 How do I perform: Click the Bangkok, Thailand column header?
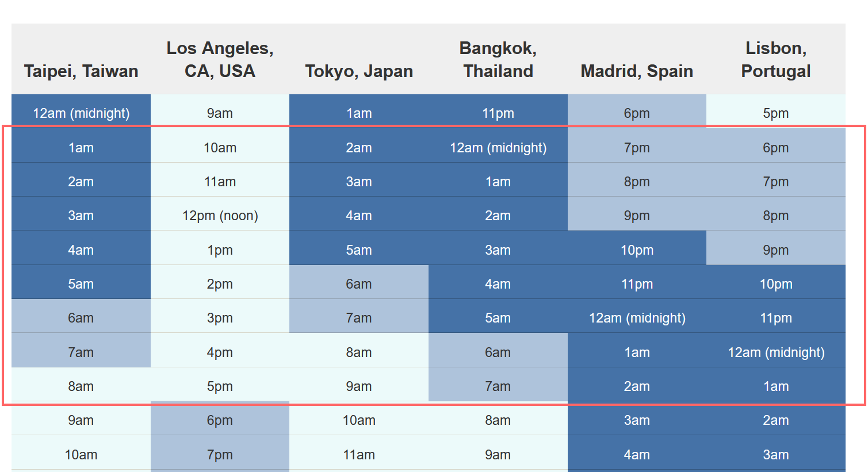pyautogui.click(x=498, y=59)
